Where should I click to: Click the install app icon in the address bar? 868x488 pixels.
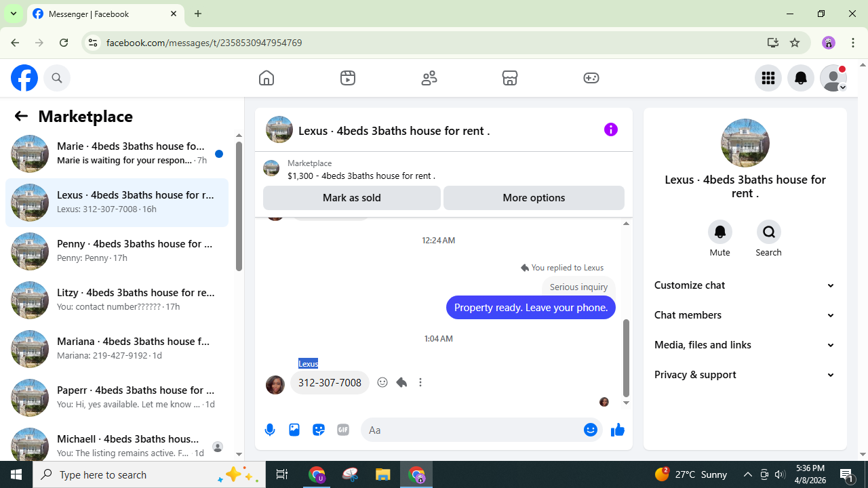coord(772,43)
